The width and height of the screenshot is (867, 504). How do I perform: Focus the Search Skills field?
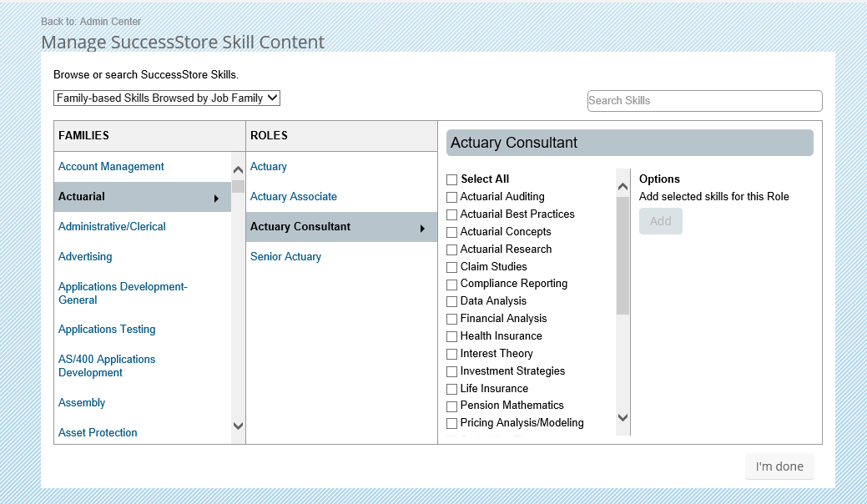[704, 101]
